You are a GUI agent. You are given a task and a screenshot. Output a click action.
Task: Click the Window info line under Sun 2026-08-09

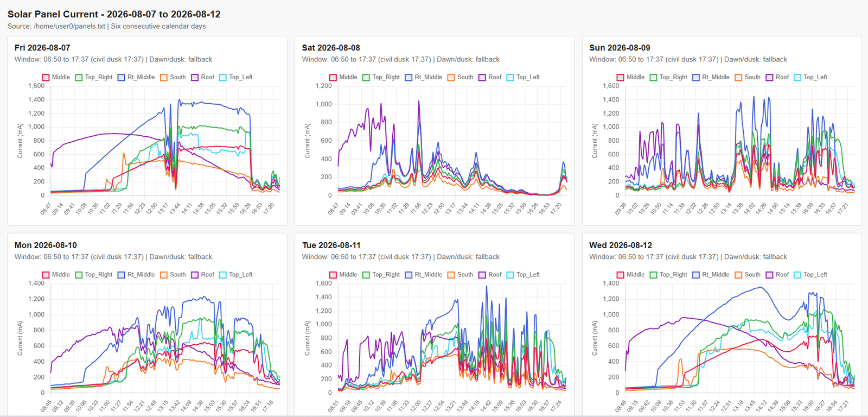tap(688, 59)
